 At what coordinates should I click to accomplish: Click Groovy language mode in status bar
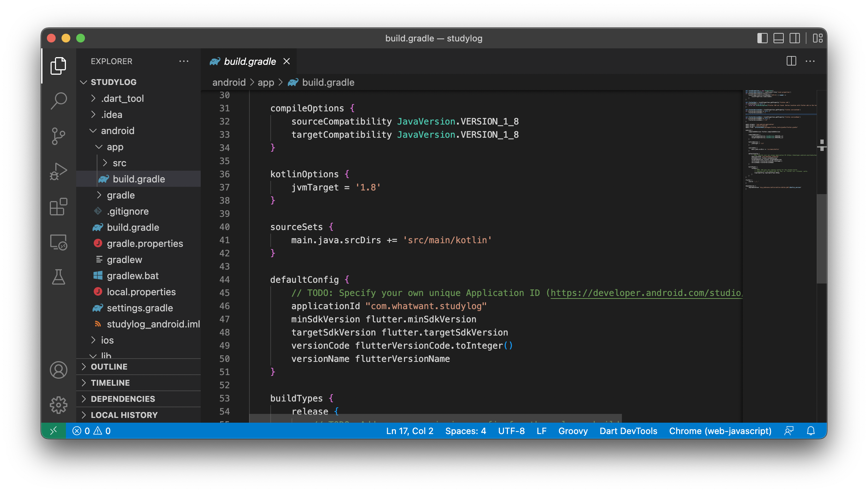(x=573, y=431)
